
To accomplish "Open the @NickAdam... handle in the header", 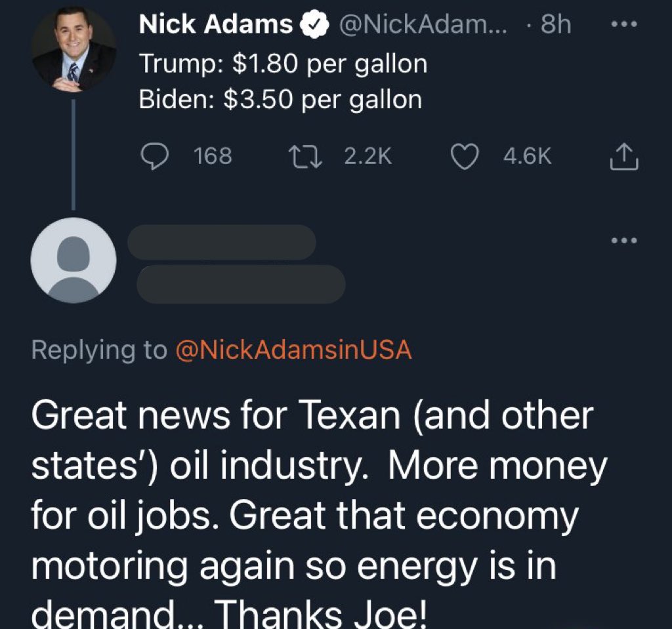I will [x=423, y=24].
